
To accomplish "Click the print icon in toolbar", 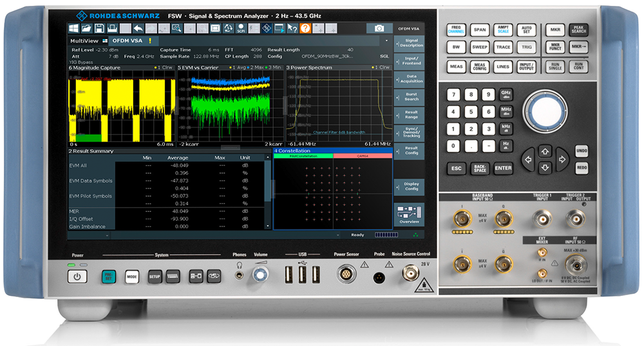I will click(112, 28).
